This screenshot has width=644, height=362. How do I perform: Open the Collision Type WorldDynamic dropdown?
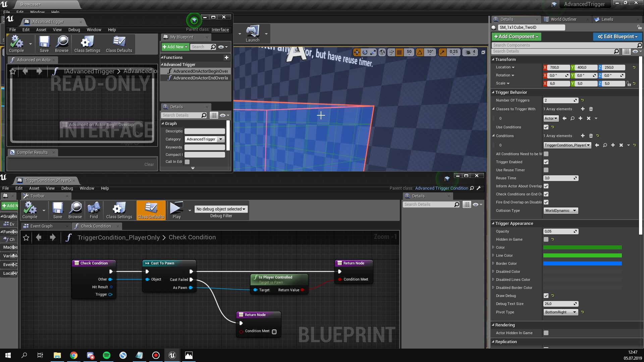coord(560,210)
